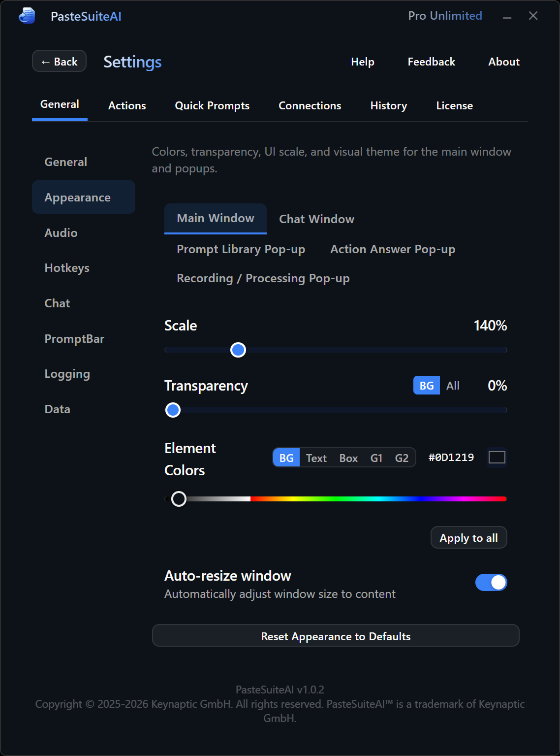Select Appearance in the sidebar
This screenshot has height=756, width=560.
(x=84, y=197)
